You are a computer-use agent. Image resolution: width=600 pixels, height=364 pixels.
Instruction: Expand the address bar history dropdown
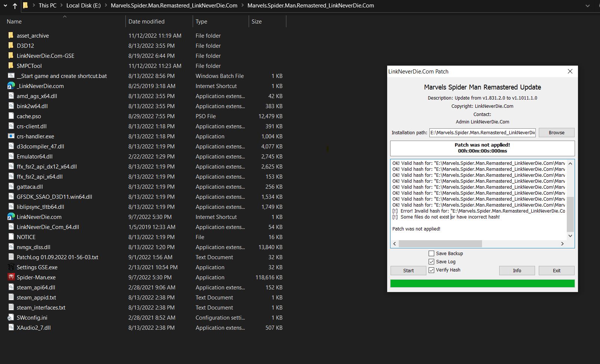click(587, 6)
